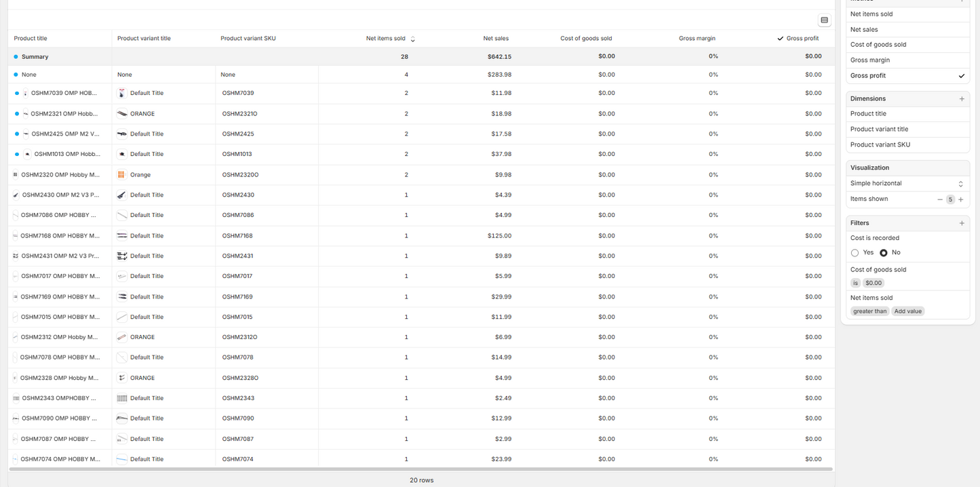980x487 pixels.
Task: Click the OSHM2320 Orange variant thumbnail
Action: pyautogui.click(x=122, y=175)
